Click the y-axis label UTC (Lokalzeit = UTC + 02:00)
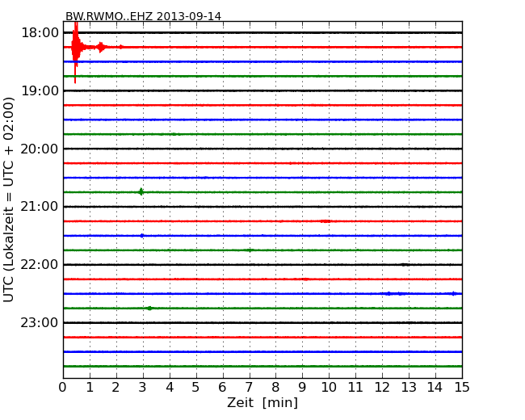525x420 pixels. pyautogui.click(x=9, y=199)
